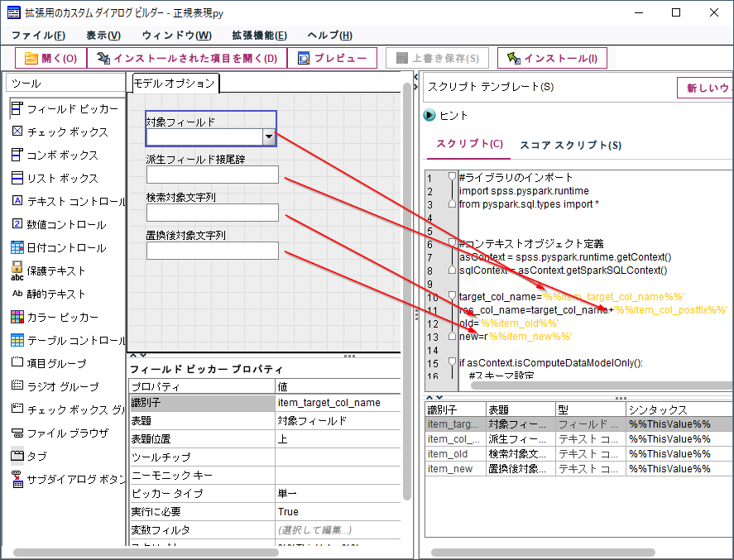The height and width of the screenshot is (560, 734).
Task: Select the フィールド ピッカー tool
Action: pyautogui.click(x=65, y=108)
